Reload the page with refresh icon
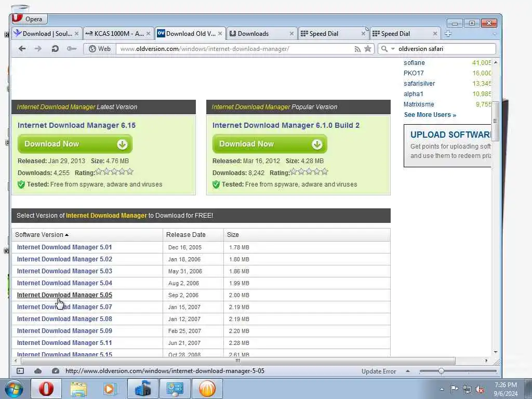This screenshot has width=532, height=399. pos(55,49)
